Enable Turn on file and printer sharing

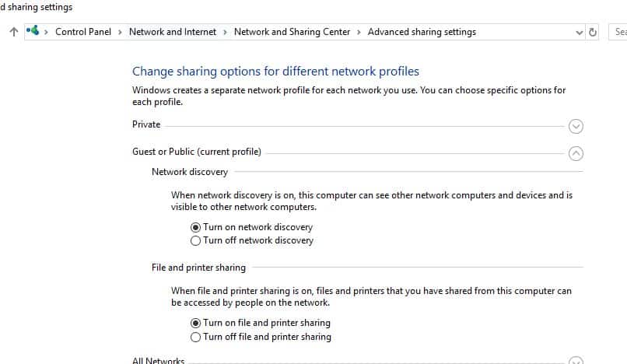point(196,323)
